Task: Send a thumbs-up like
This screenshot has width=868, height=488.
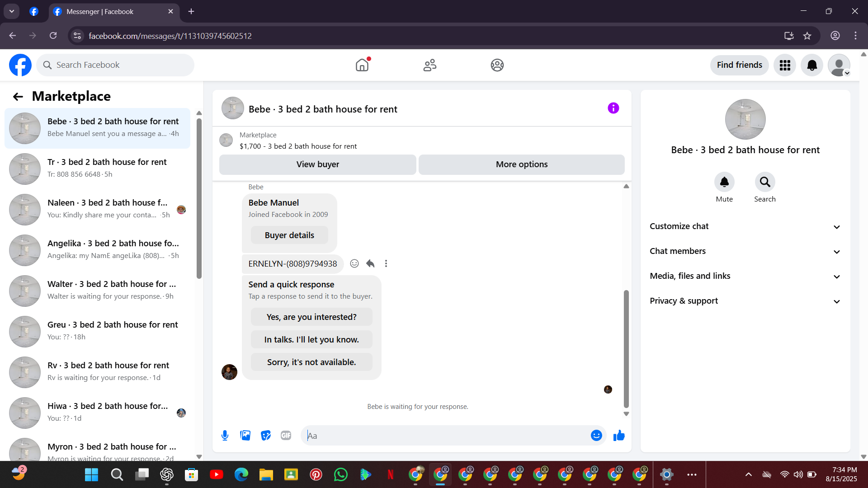Action: pyautogui.click(x=619, y=436)
